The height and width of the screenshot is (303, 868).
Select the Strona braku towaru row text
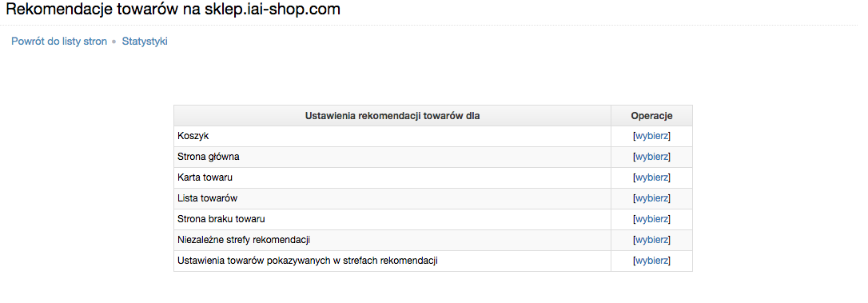[x=221, y=219]
